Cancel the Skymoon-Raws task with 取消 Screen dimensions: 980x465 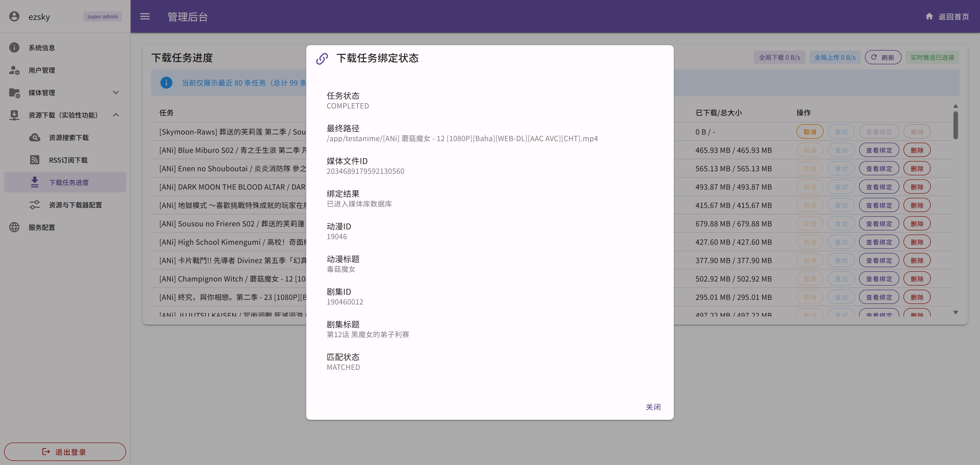pyautogui.click(x=810, y=132)
